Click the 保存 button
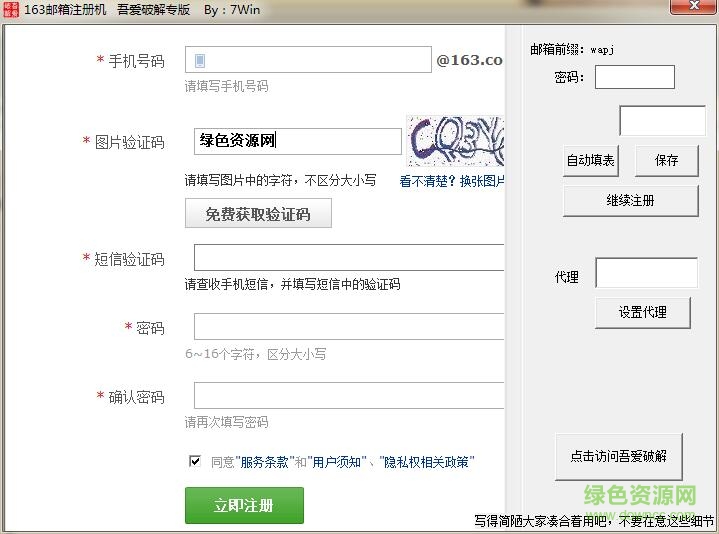This screenshot has height=534, width=719. [x=667, y=160]
